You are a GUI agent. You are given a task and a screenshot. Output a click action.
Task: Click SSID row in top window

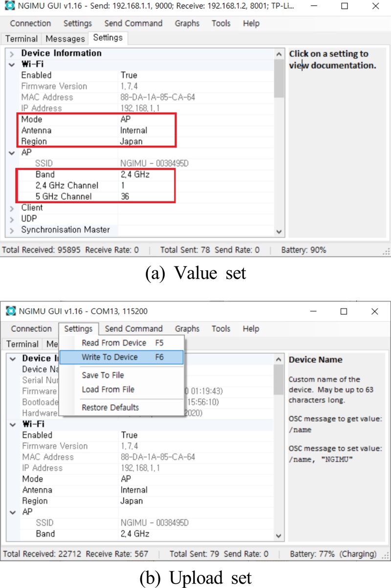click(147, 163)
